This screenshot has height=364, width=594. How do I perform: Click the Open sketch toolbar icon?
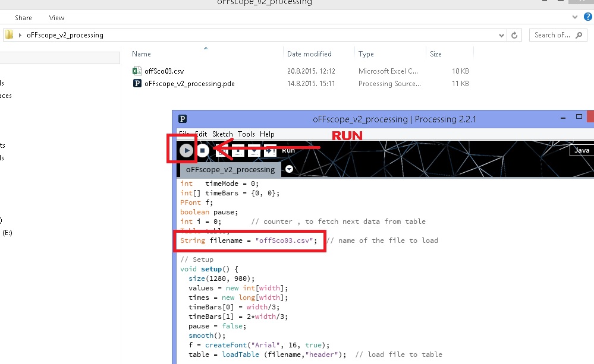[x=237, y=151]
